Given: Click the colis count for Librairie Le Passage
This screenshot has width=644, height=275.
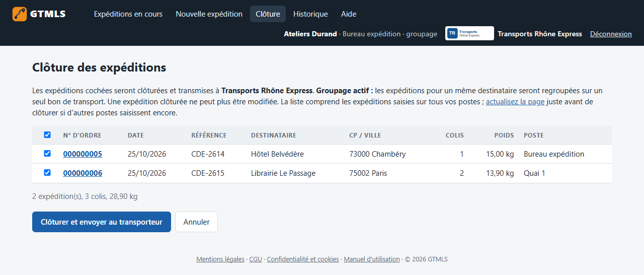Looking at the screenshot, I should 462,173.
